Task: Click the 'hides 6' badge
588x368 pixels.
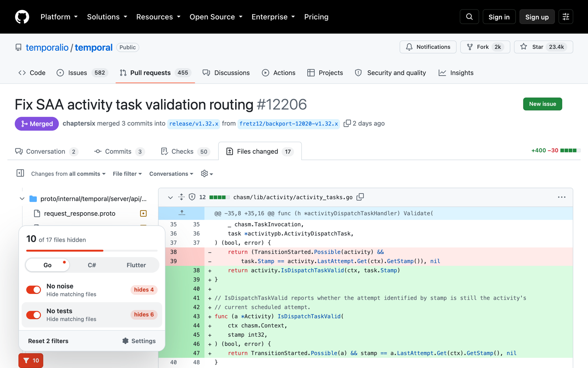Action: pos(144,315)
